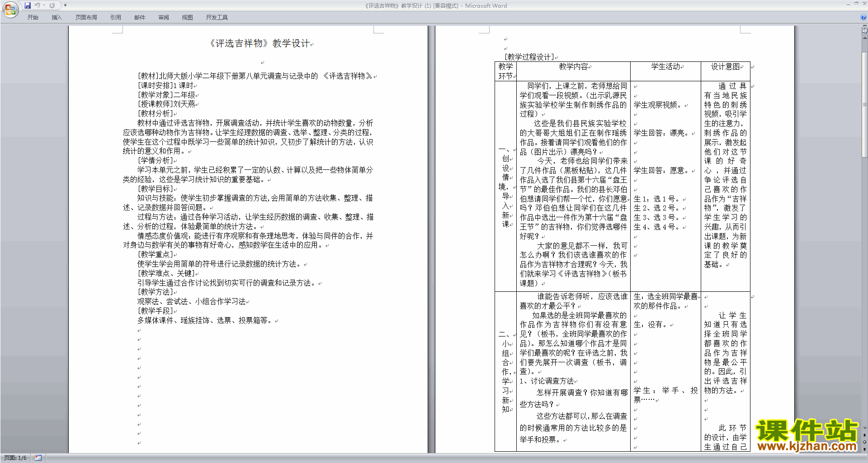Select the 邮件 ribbon tab
868x463 pixels.
pyautogui.click(x=140, y=17)
